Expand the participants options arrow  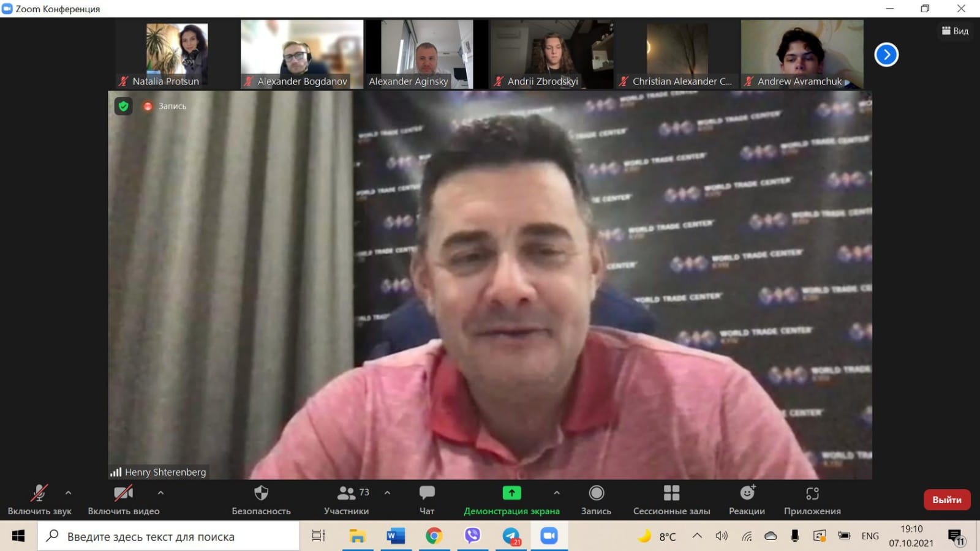click(387, 492)
